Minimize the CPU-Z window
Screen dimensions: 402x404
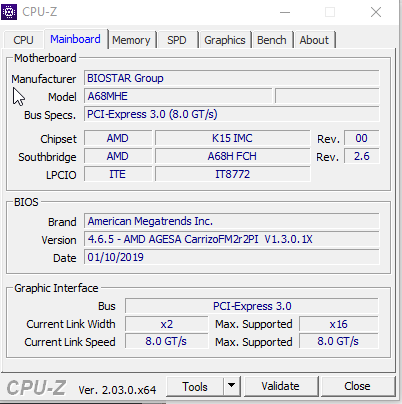(285, 12)
